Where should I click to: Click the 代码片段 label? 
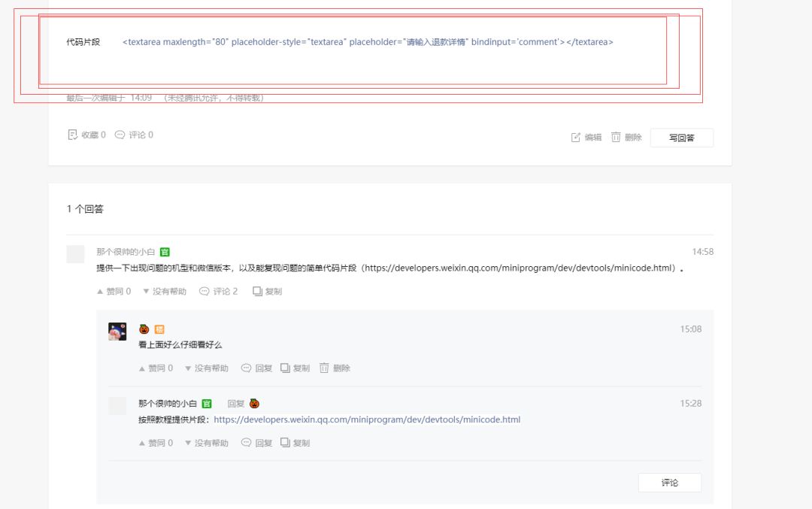83,42
